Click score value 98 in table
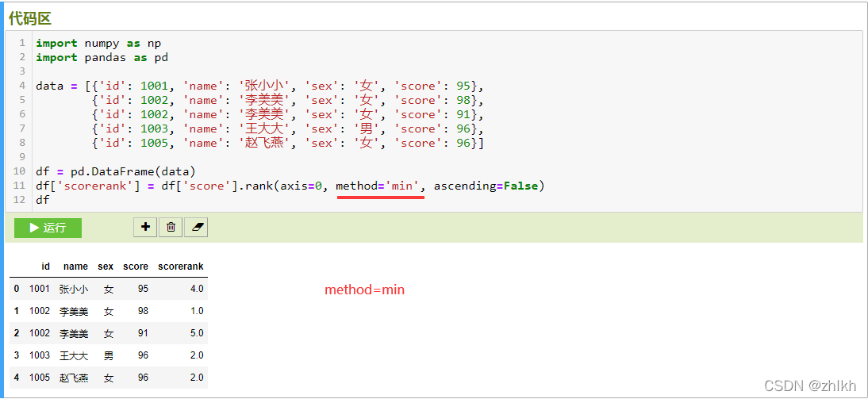Image resolution: width=868 pixels, height=399 pixels. click(x=143, y=311)
